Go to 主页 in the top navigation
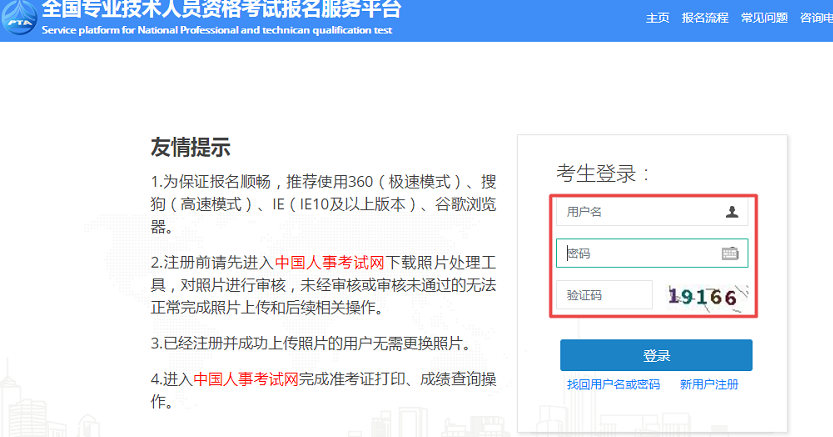This screenshot has width=833, height=437. 657,18
